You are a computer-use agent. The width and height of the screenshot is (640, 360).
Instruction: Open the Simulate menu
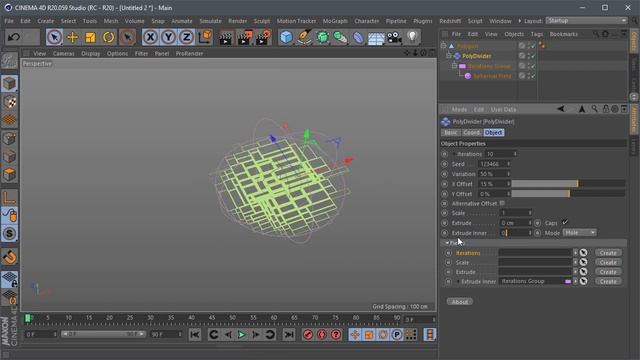pyautogui.click(x=210, y=21)
